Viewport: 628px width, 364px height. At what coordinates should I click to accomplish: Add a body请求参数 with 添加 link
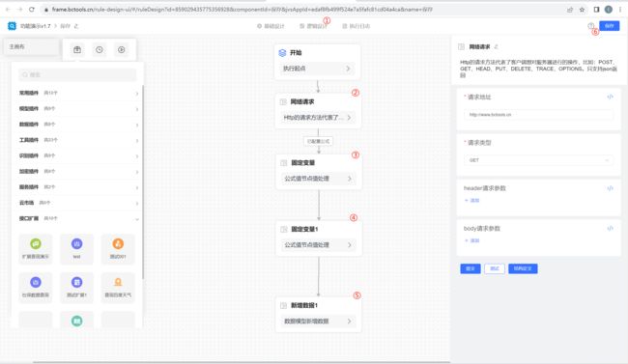(471, 240)
